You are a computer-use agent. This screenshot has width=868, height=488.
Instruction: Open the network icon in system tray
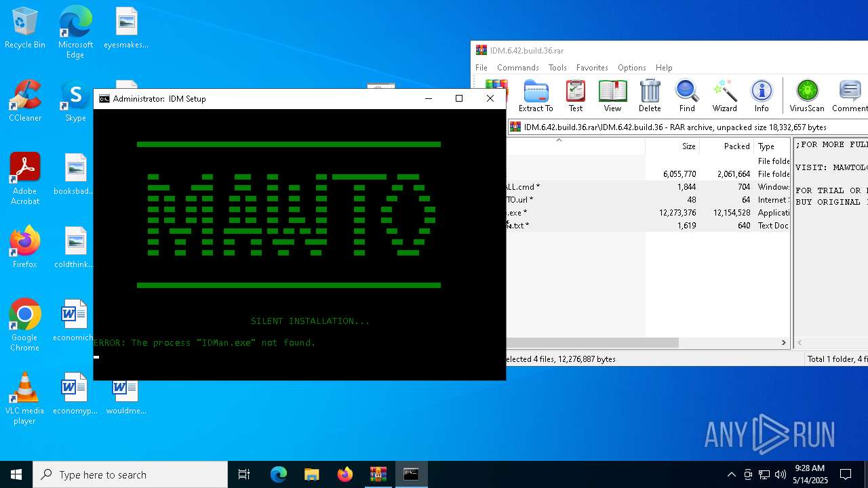764,474
